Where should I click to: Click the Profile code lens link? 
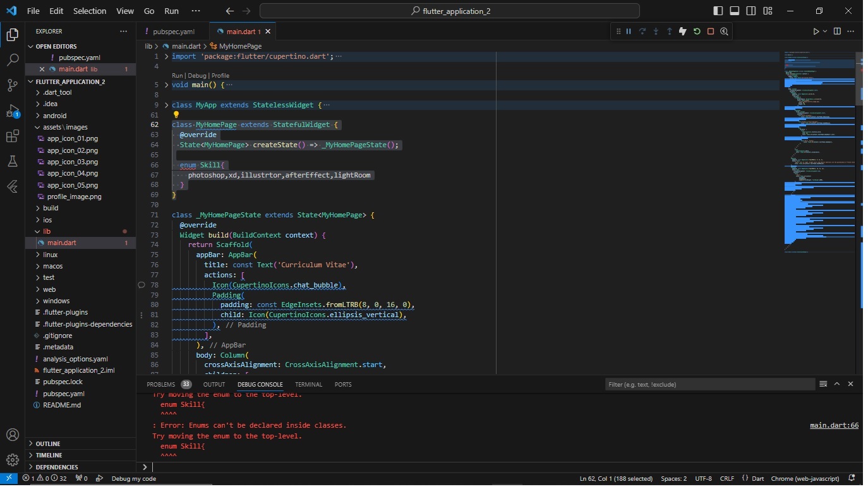pyautogui.click(x=220, y=75)
